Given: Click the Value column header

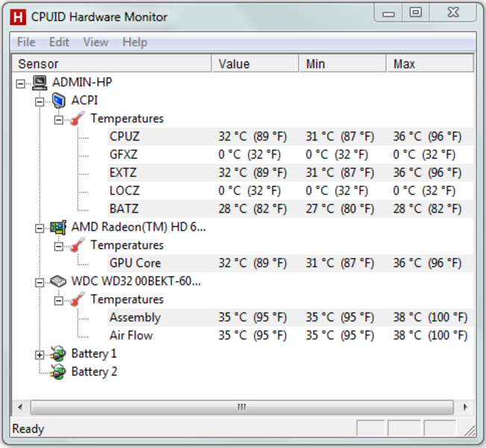Looking at the screenshot, I should tap(255, 63).
